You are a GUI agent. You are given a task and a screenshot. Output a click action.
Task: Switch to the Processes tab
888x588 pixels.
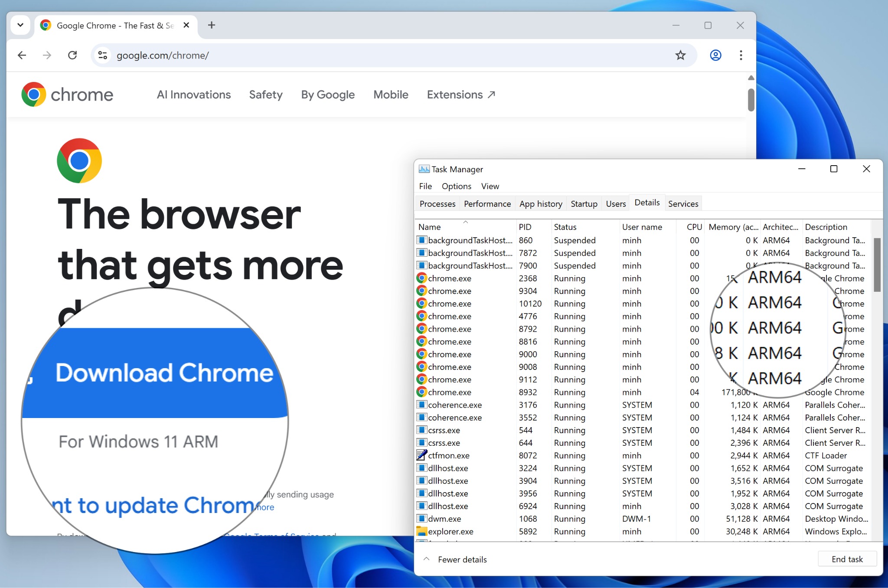coord(437,204)
